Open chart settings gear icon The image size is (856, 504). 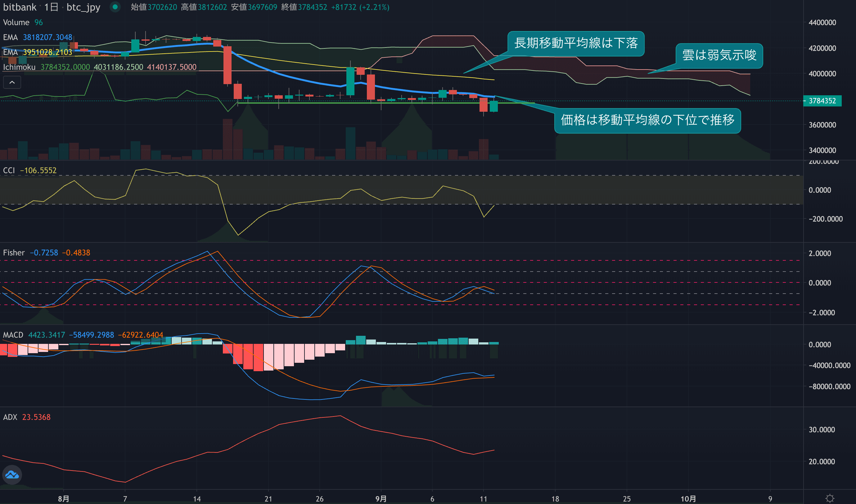pos(830,498)
